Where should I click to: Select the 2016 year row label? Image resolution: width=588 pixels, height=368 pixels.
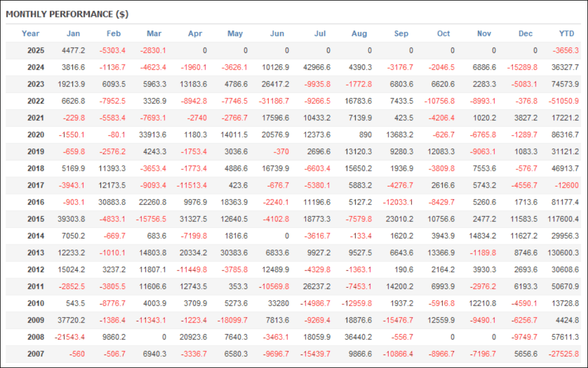[35, 202]
